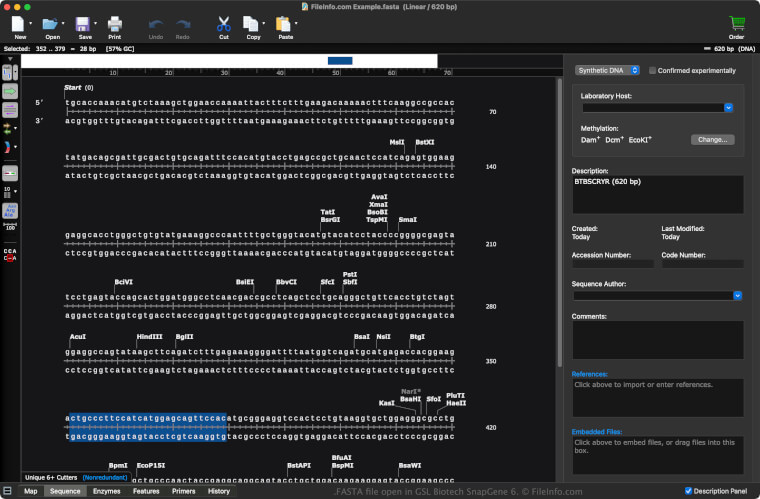
Task: Click inside the Comments text field
Action: click(657, 339)
